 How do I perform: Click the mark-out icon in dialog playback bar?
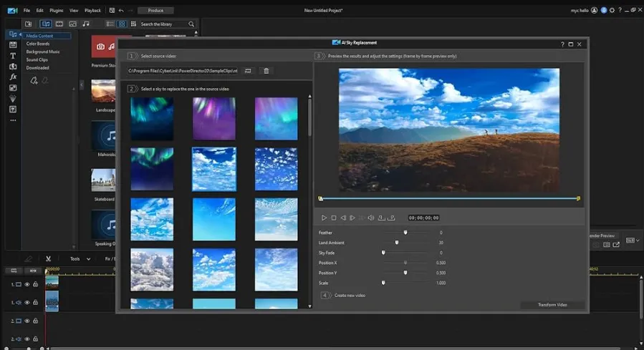391,218
